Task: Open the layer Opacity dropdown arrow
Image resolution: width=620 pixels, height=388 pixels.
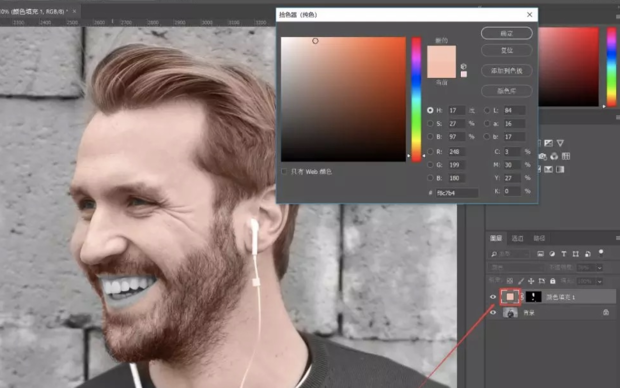Action: [x=599, y=268]
